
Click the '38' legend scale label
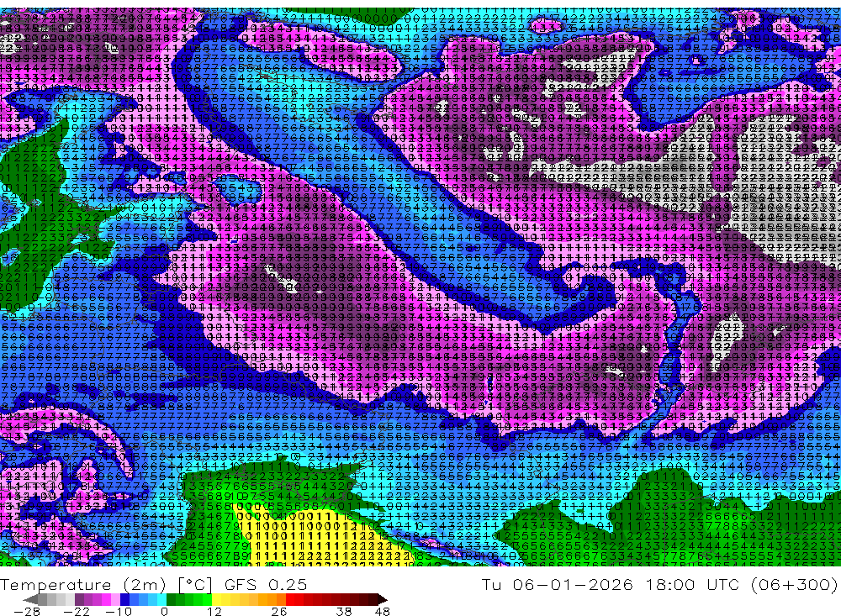click(344, 612)
